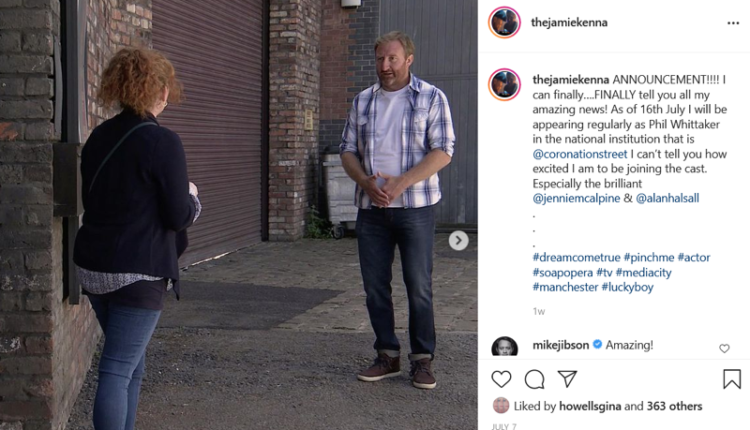Open comments with the speech bubble icon
The height and width of the screenshot is (430, 750).
pos(534,379)
